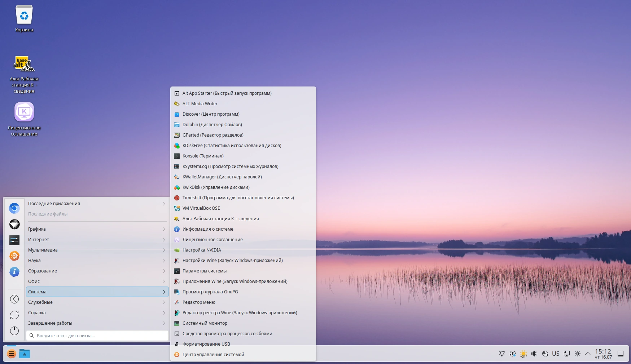This screenshot has width=631, height=364.
Task: Expand the Офис category
Action: pyautogui.click(x=97, y=281)
